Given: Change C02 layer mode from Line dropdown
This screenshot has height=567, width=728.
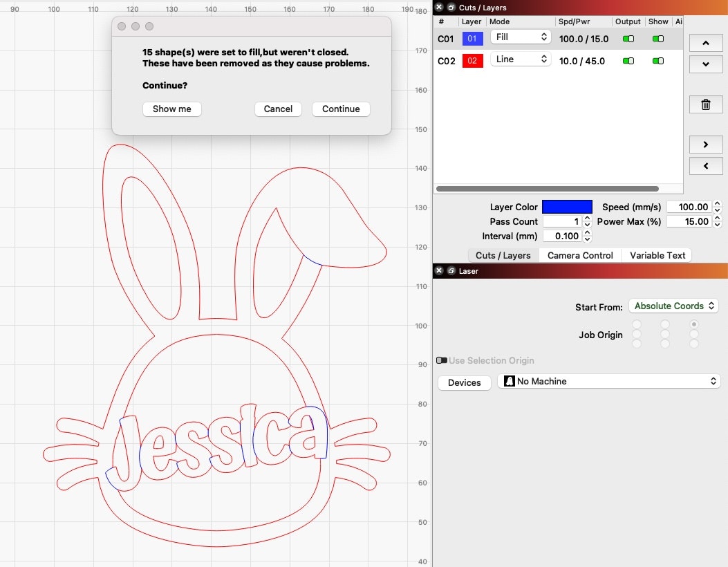Looking at the screenshot, I should (x=520, y=59).
